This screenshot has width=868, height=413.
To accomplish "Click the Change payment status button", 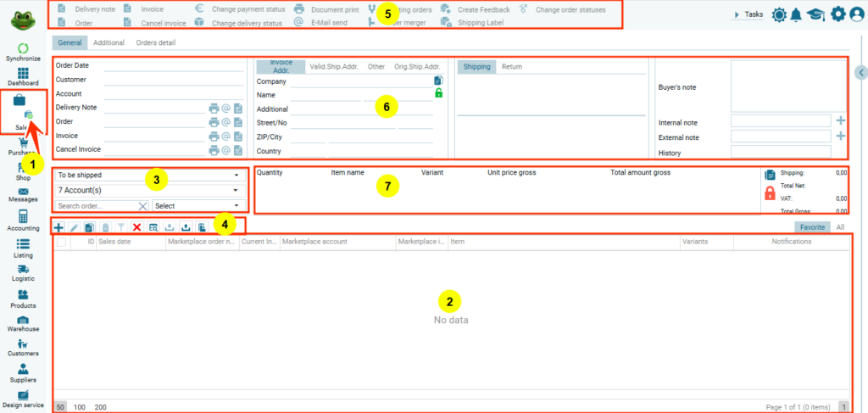I will click(x=248, y=9).
